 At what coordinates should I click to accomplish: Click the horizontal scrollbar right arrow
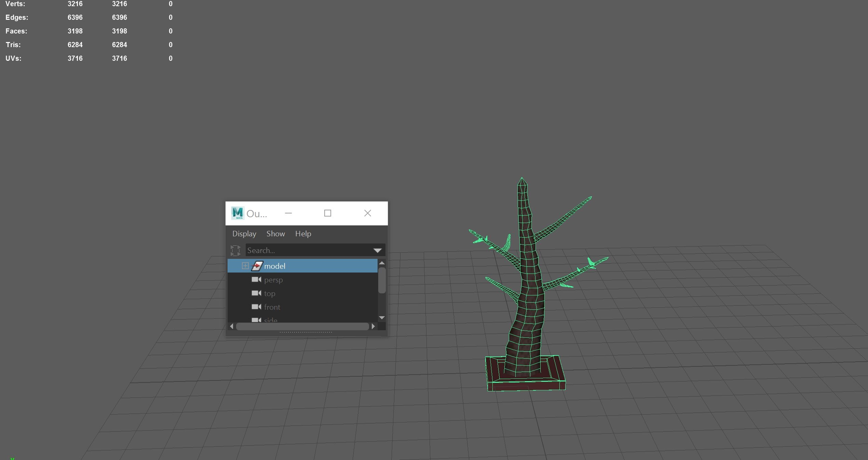(x=373, y=326)
